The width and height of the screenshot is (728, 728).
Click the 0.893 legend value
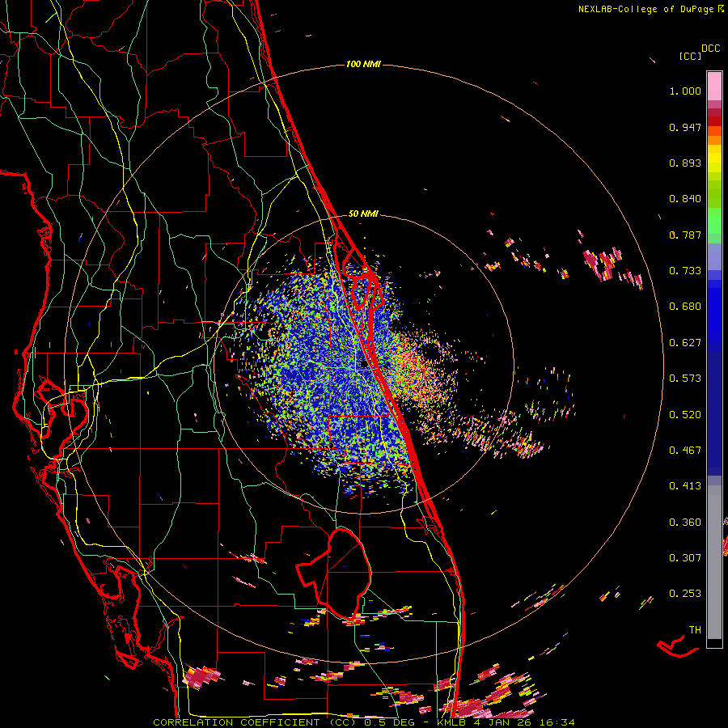tap(685, 163)
